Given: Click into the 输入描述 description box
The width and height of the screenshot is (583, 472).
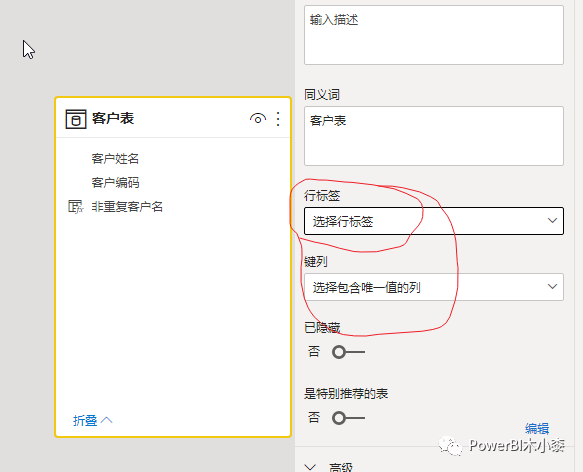Looking at the screenshot, I should (434, 35).
